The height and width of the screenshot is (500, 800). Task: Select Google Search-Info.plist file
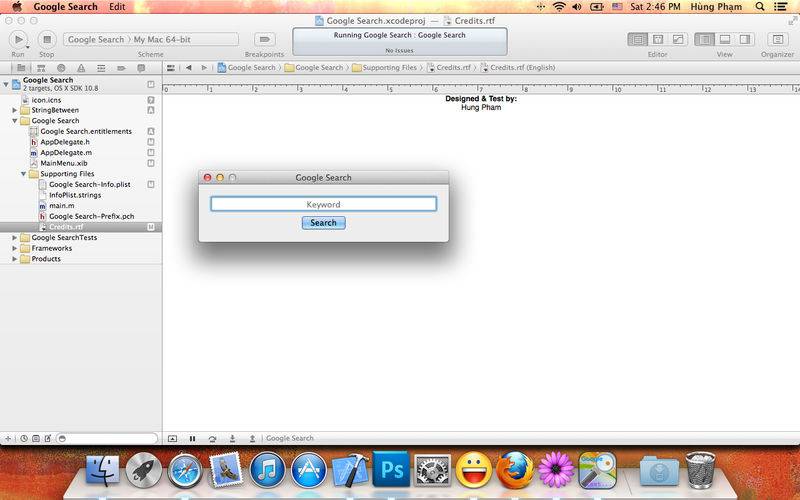(x=89, y=185)
